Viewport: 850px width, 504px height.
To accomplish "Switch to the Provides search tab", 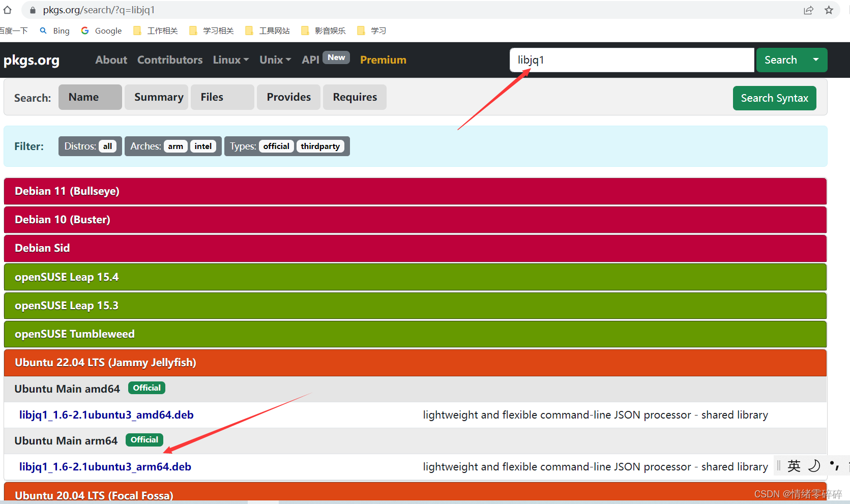I will [x=288, y=97].
